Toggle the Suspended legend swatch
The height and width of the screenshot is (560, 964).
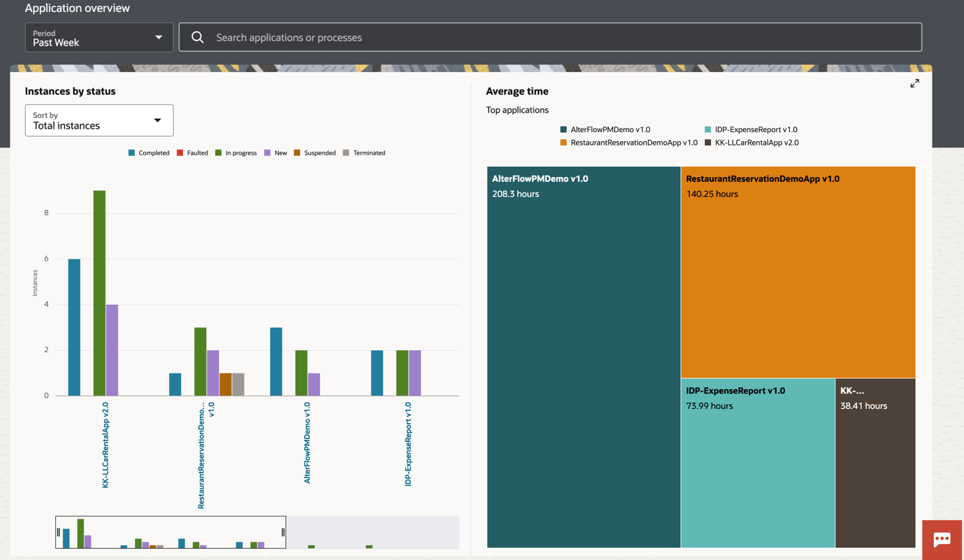[297, 153]
